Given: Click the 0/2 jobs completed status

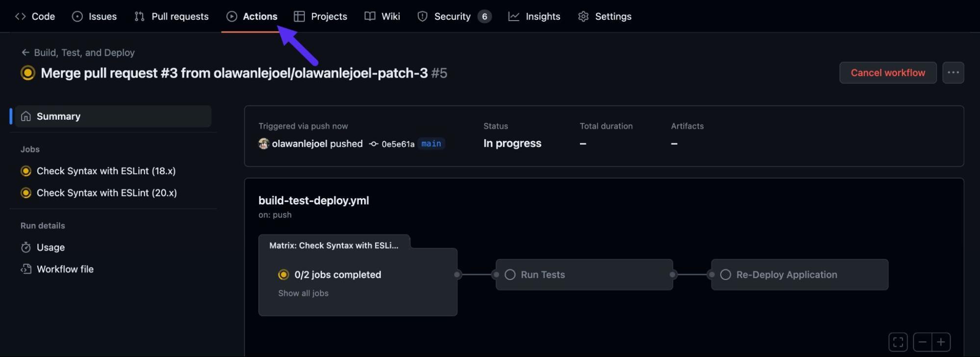Looking at the screenshot, I should [x=338, y=275].
